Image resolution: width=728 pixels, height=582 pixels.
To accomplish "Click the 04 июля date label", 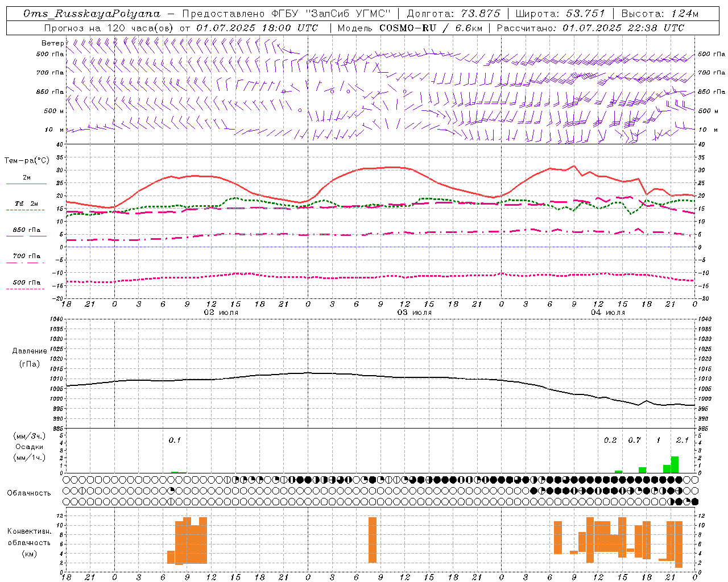I will coord(608,313).
